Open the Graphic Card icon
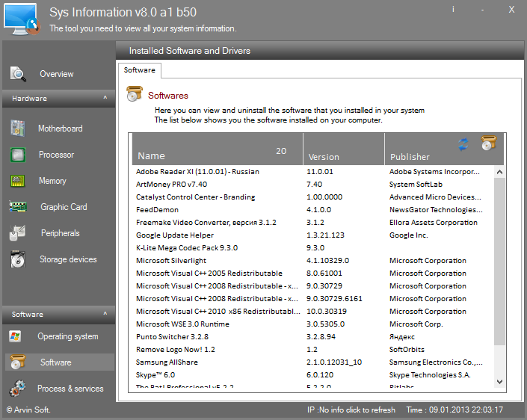527x420 pixels. (x=18, y=207)
